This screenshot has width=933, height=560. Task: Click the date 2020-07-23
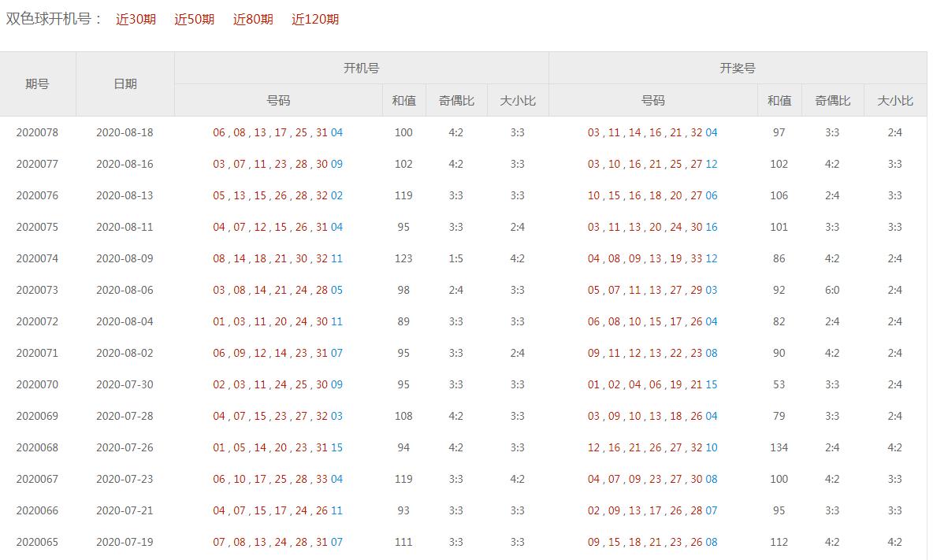[125, 479]
